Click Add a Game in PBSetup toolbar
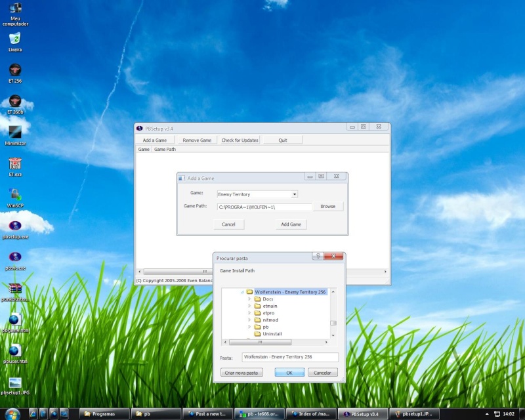 point(155,140)
